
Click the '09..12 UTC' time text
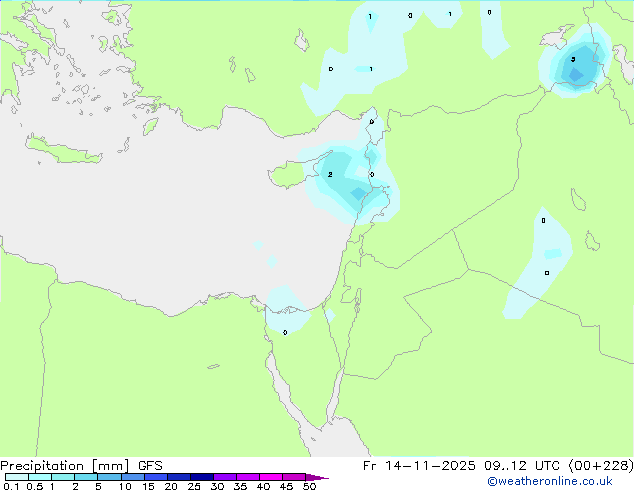point(522,466)
